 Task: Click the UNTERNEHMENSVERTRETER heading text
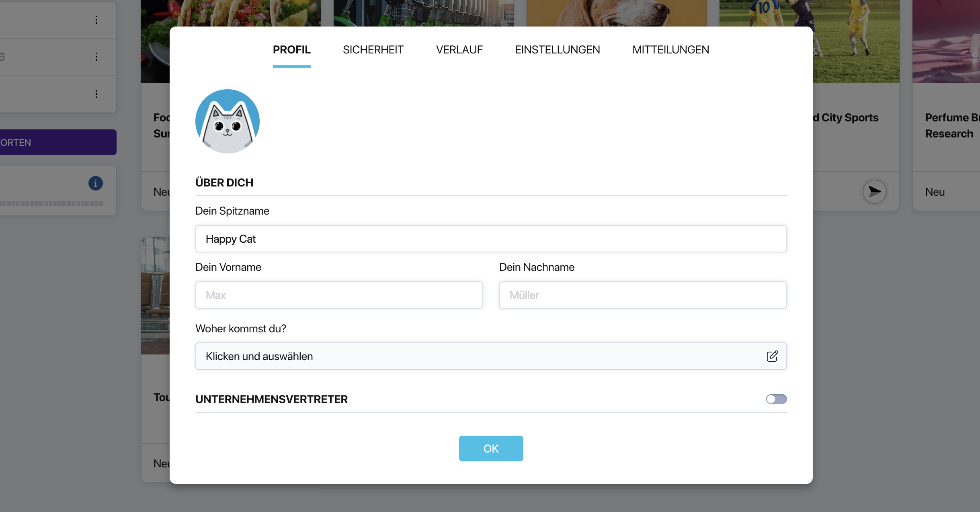(x=271, y=399)
